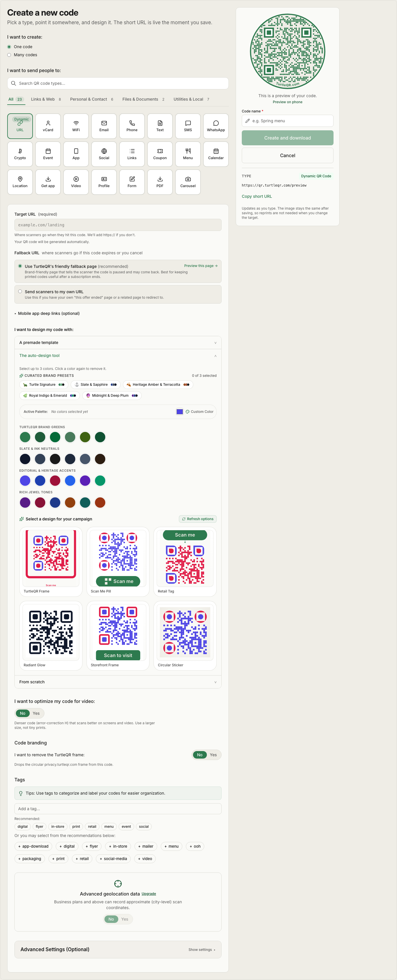The width and height of the screenshot is (397, 980).
Task: Choose Send scanners to my own URL
Action: (20, 291)
